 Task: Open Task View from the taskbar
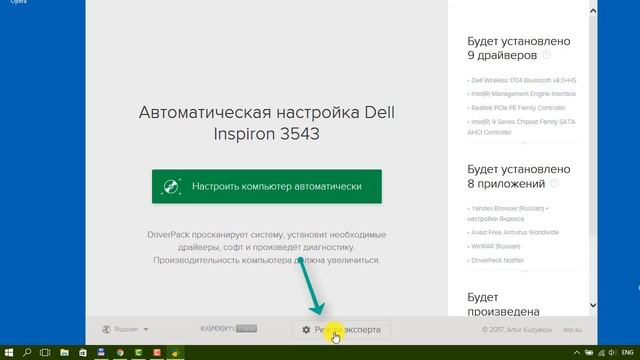[x=45, y=352]
